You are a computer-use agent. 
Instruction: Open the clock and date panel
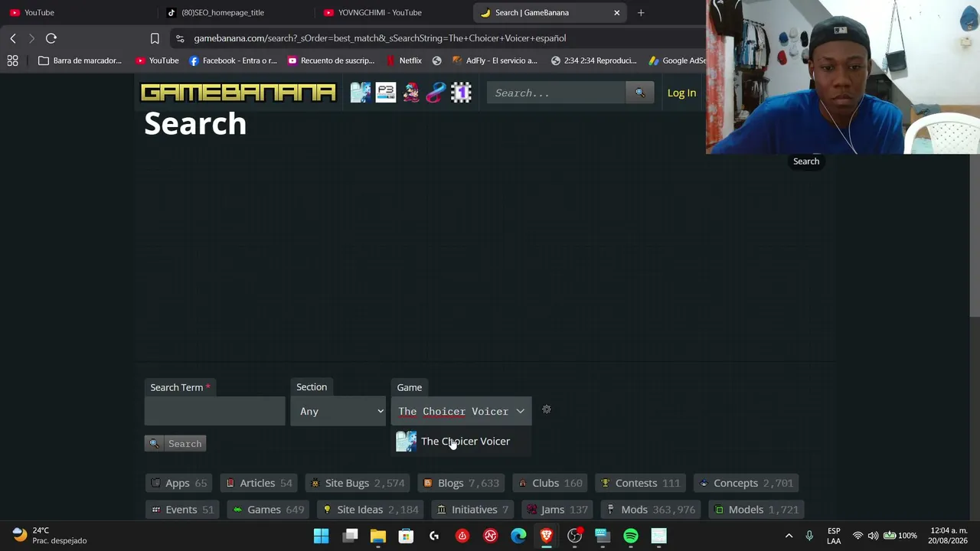(x=947, y=536)
